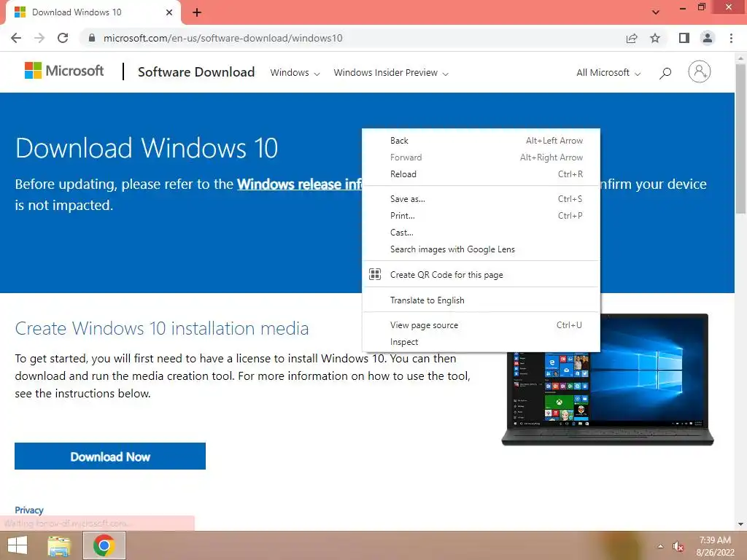
Task: Select Translate to English
Action: click(x=481, y=300)
